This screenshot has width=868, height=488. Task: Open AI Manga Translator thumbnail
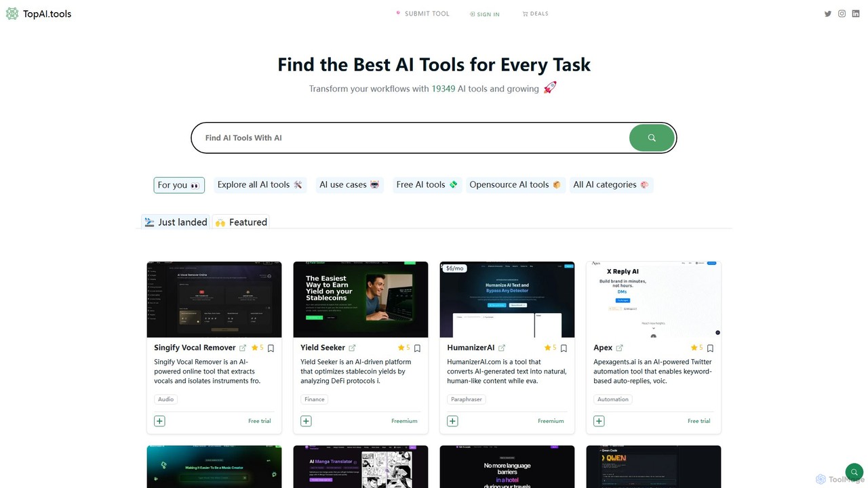click(361, 466)
